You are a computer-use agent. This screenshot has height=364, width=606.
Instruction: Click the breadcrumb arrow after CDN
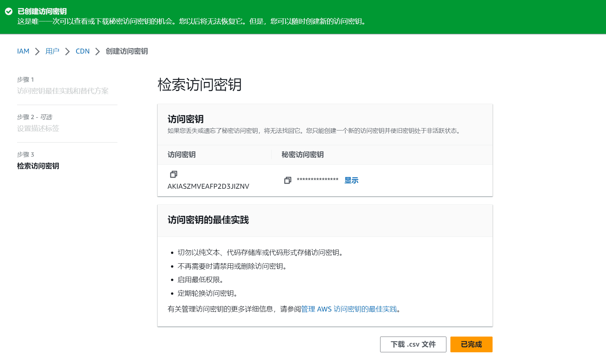tap(97, 51)
